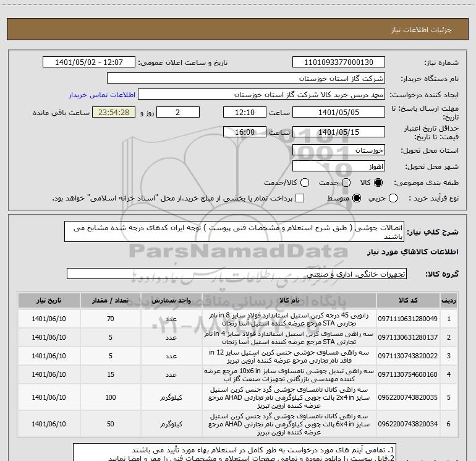Select product code 0971110631280049
This screenshot has width=476, height=461.
click(x=408, y=319)
